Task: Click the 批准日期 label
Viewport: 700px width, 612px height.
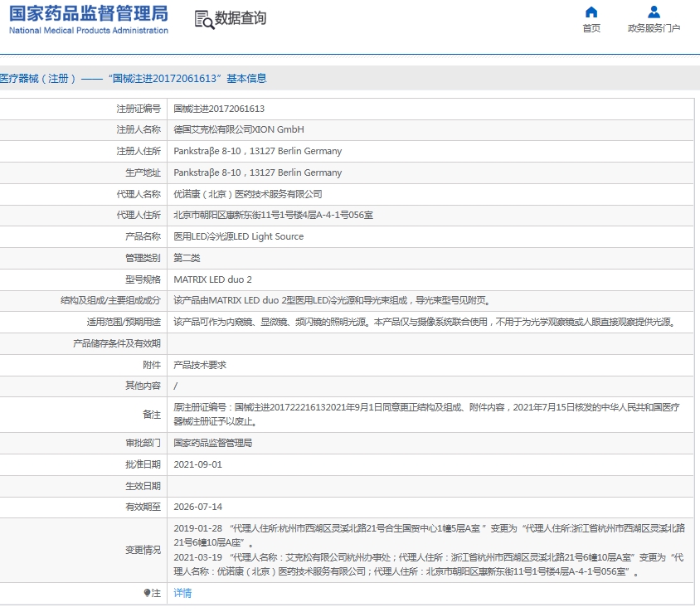Action: (x=143, y=464)
